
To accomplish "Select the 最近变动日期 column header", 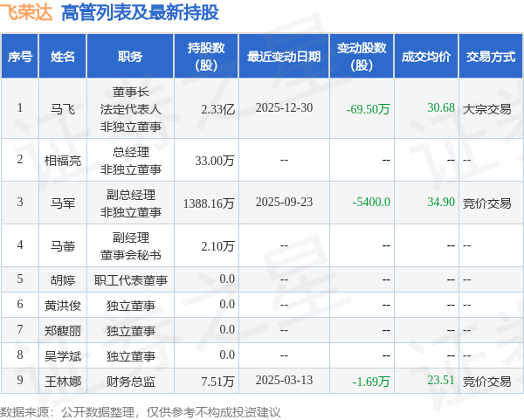I will tap(284, 57).
